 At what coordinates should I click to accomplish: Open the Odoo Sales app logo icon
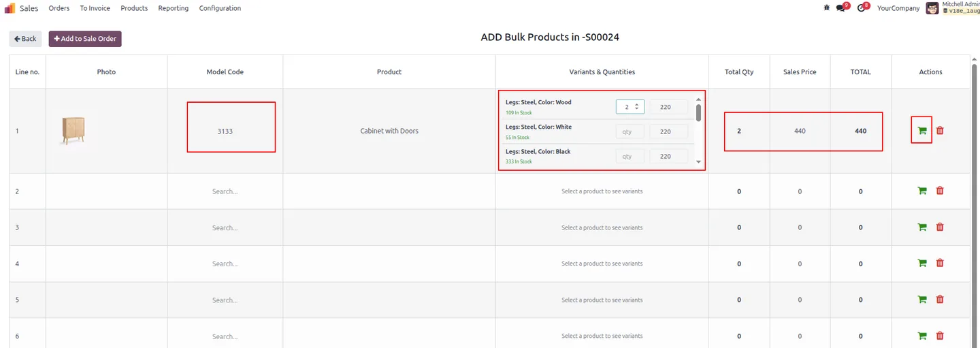[x=10, y=8]
